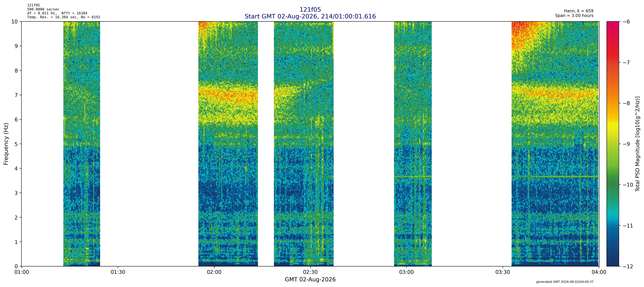Click the "04:00" time axis tick label
644x287 pixels.
tap(599, 272)
